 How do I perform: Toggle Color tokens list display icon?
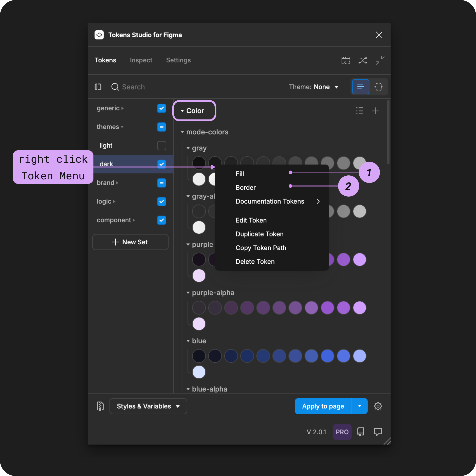(359, 111)
